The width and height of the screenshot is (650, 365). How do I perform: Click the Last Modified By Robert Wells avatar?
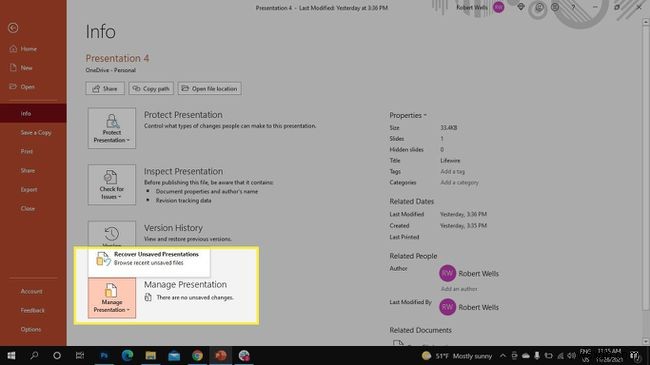coord(447,307)
